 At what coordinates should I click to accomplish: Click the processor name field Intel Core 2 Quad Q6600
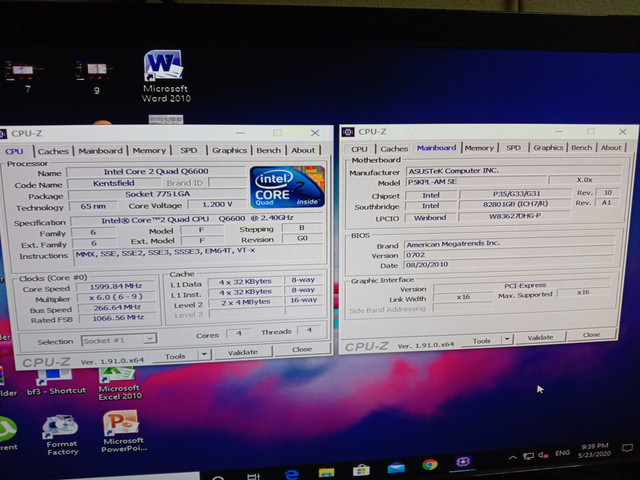click(x=156, y=171)
